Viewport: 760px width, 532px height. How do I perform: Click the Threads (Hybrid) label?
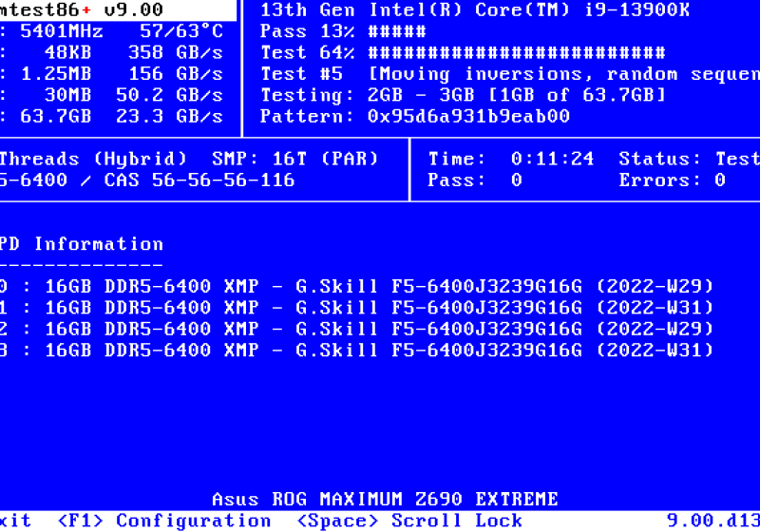coord(93,159)
